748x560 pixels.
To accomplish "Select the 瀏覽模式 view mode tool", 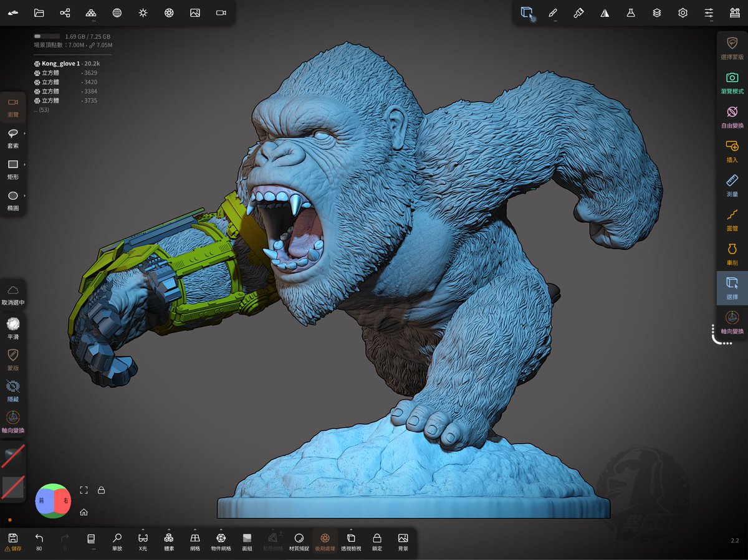I will tap(732, 82).
